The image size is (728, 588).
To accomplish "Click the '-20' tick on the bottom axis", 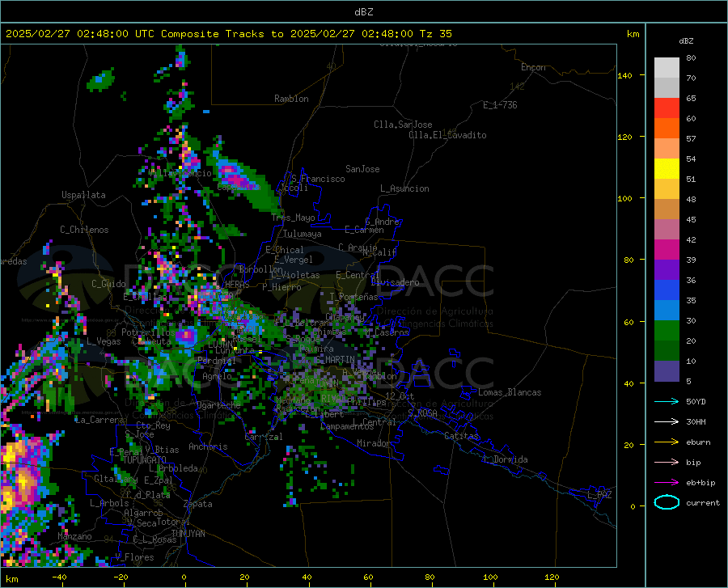I will pos(121,577).
